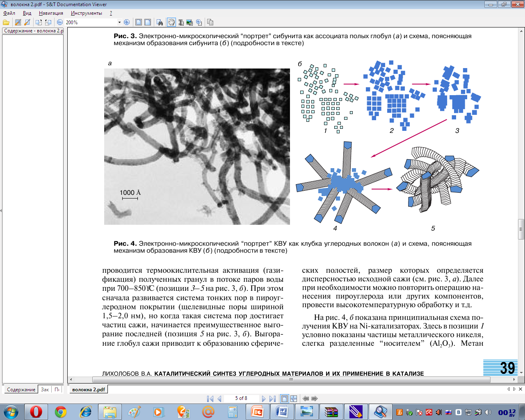Screen dimensions: 525x420
Task: Zoom out with the minus icon
Action: tap(60, 22)
